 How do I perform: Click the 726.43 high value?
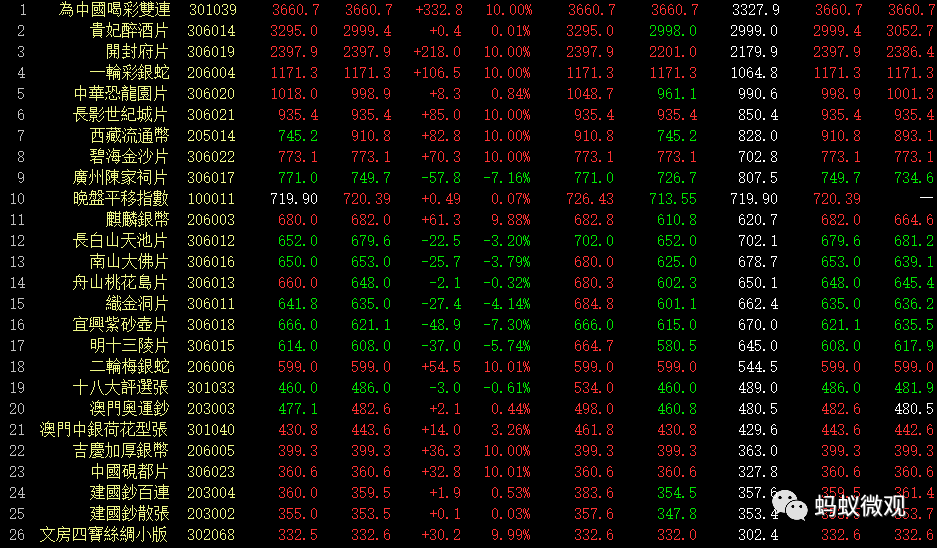tap(590, 199)
